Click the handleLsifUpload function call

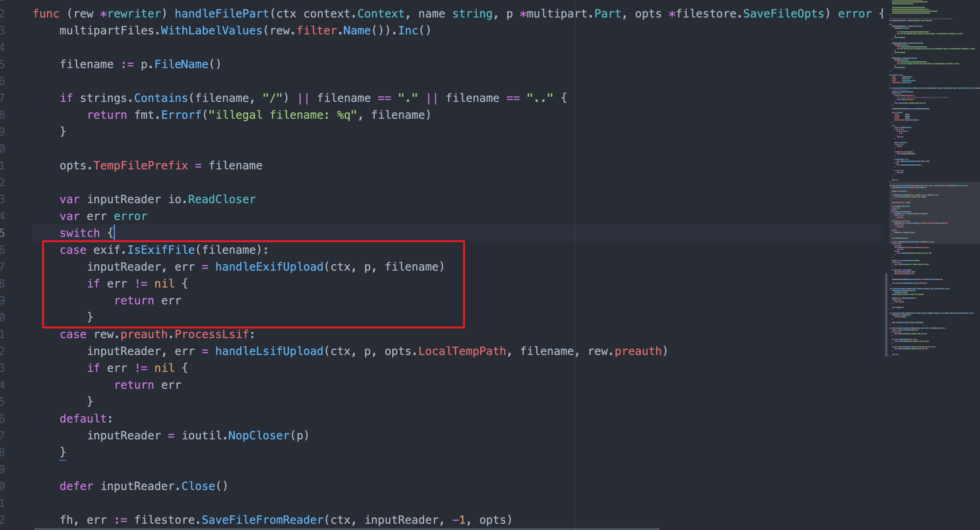click(269, 351)
